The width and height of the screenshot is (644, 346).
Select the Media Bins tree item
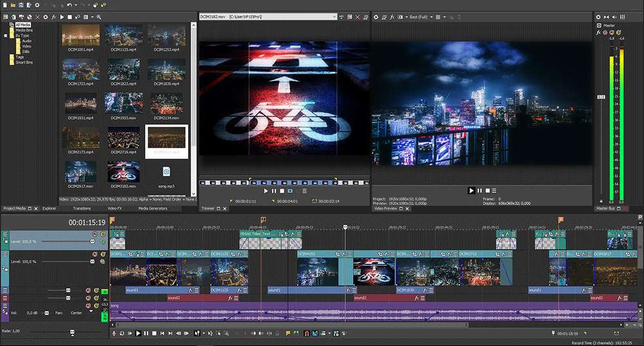[24, 30]
